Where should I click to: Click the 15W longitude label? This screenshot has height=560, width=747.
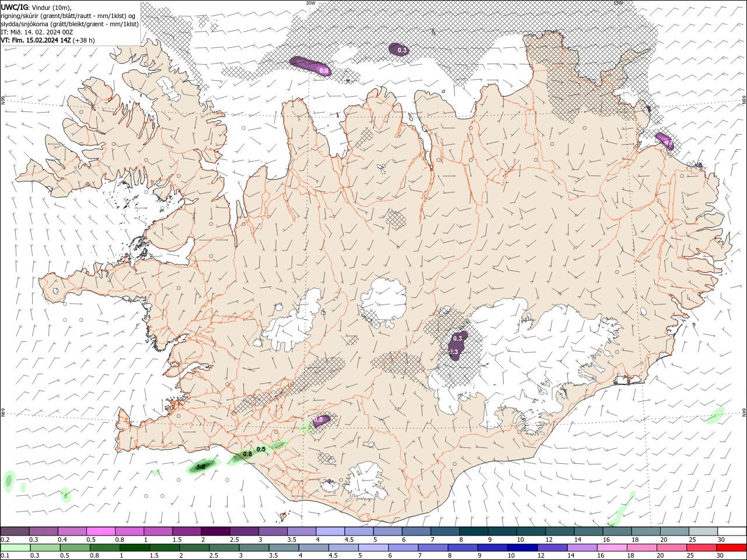pyautogui.click(x=619, y=3)
